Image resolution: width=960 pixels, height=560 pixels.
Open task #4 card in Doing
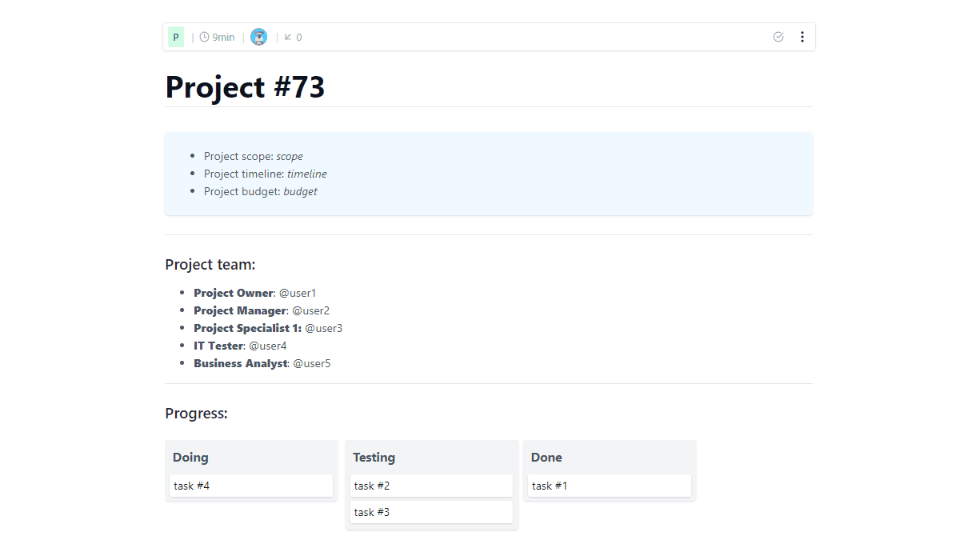(250, 486)
